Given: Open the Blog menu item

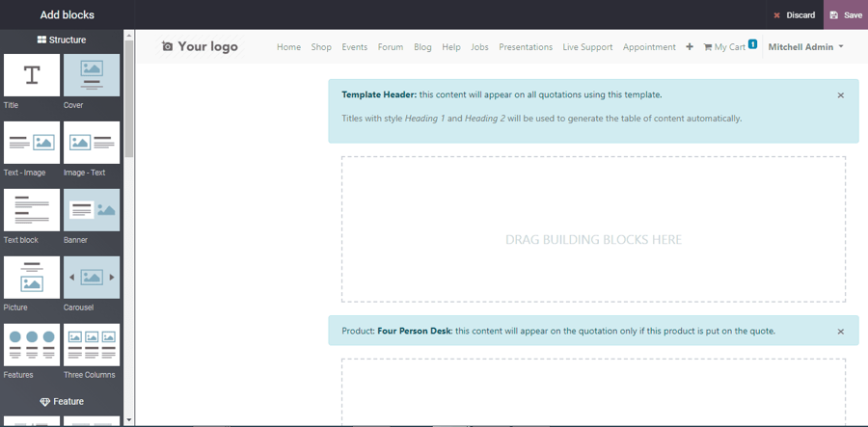Looking at the screenshot, I should click(423, 47).
